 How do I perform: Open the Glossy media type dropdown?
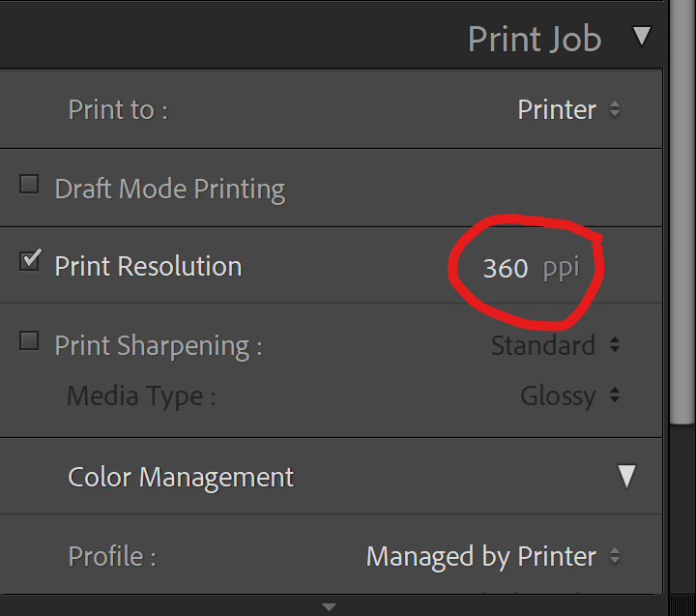[569, 396]
